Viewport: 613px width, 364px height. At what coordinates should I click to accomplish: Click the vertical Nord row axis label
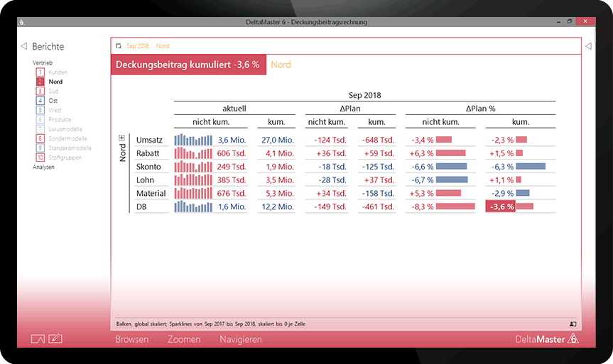click(123, 153)
